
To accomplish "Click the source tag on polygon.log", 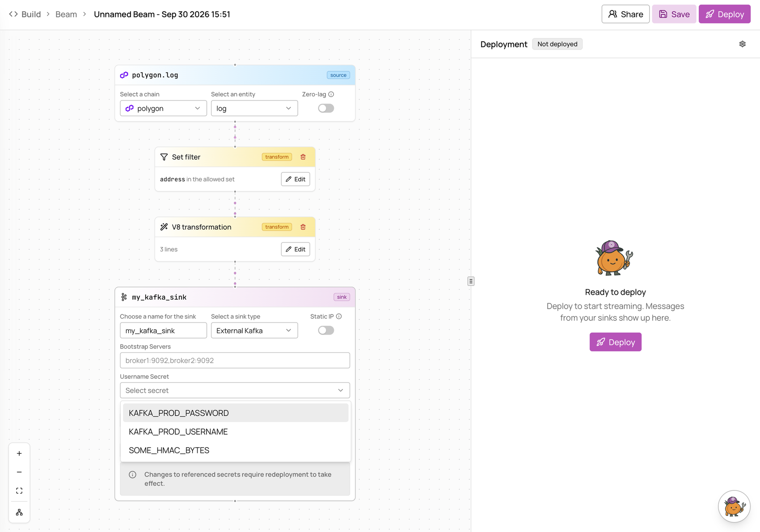I will pos(338,75).
